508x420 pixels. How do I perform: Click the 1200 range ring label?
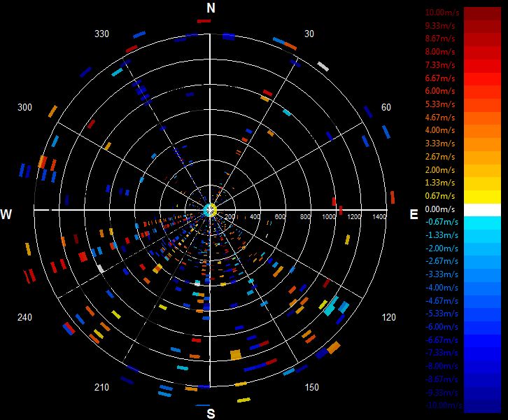354,216
